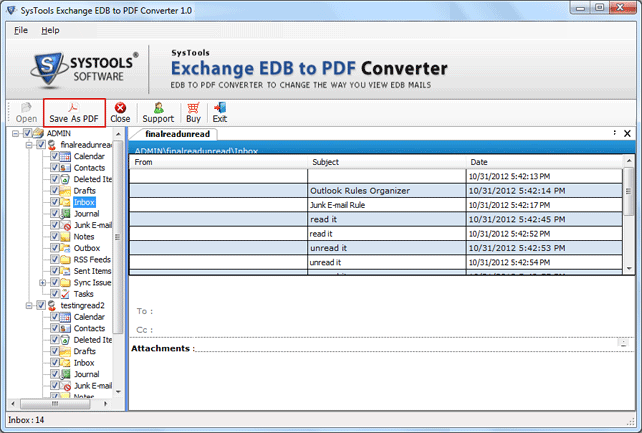
Task: Select Calendar icon under finalreadunread
Action: coord(65,156)
